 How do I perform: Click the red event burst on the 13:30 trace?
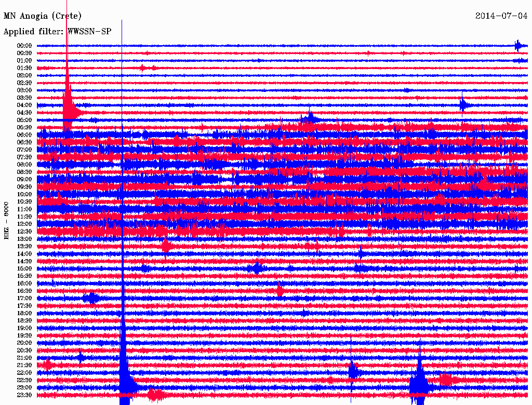[x=166, y=246]
